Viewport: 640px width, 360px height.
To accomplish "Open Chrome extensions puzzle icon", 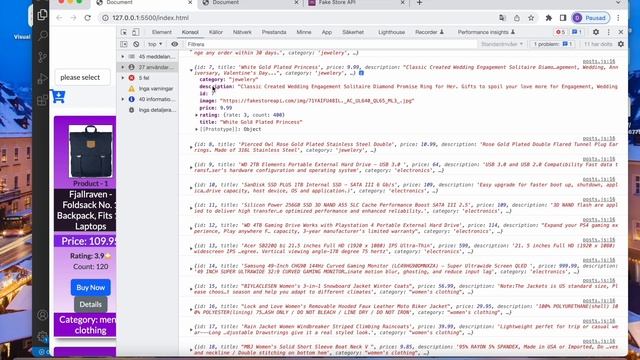I will pyautogui.click(x=549, y=18).
